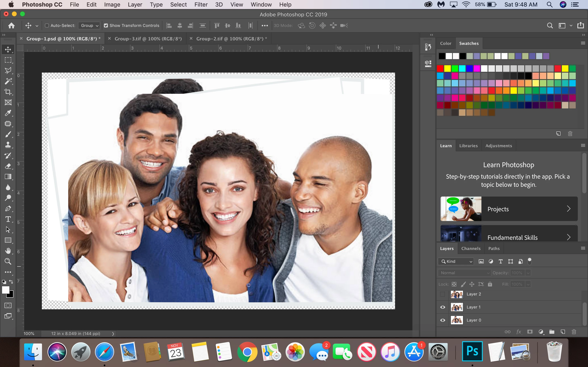This screenshot has height=367, width=588.
Task: Open the Kind layer filter dropdown
Action: (x=456, y=261)
